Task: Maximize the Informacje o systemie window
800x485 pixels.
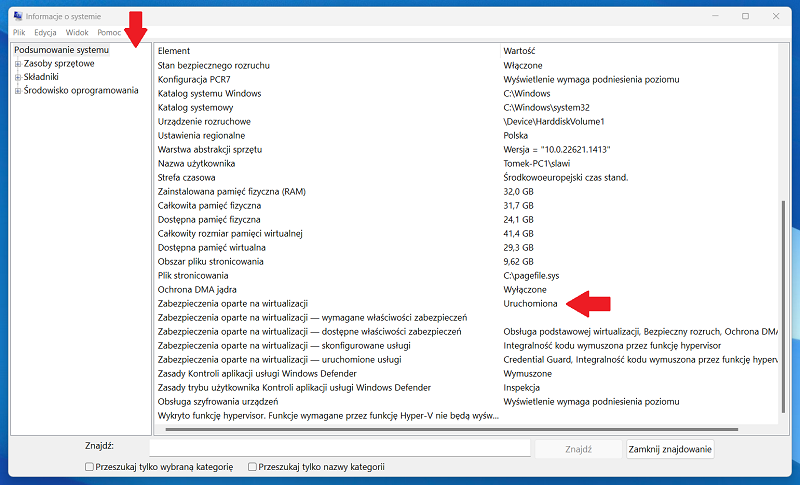Action: (745, 16)
